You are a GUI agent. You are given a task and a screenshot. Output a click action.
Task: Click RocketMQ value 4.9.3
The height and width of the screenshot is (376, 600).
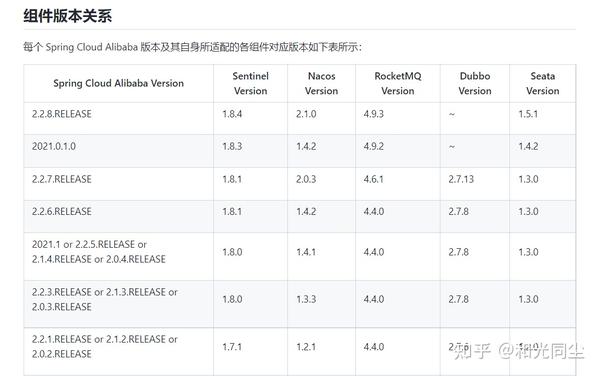(x=374, y=114)
